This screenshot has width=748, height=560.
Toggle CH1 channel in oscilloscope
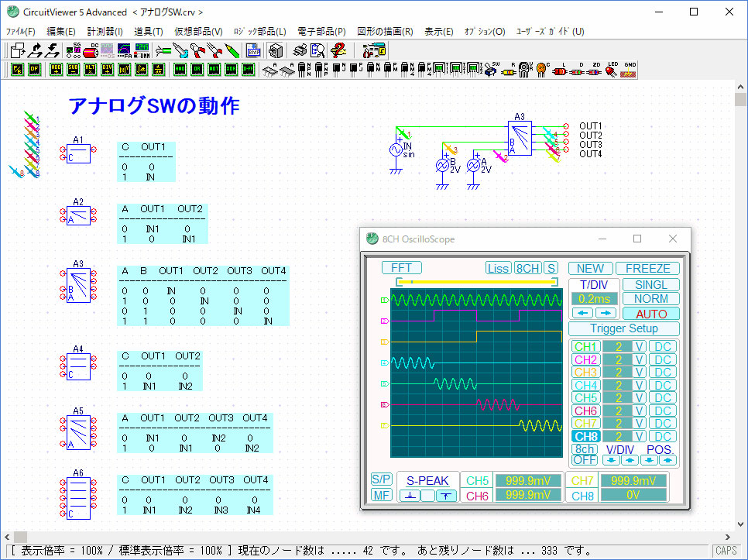tap(586, 347)
